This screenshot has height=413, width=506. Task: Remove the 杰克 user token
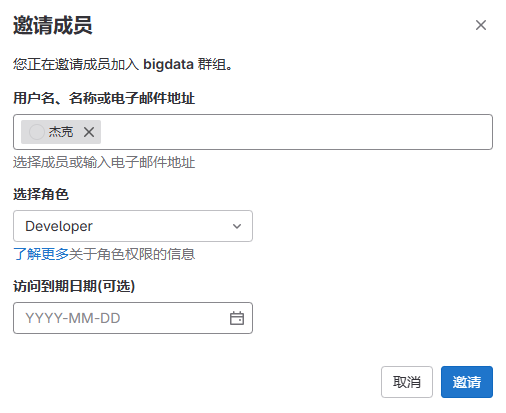pos(89,132)
